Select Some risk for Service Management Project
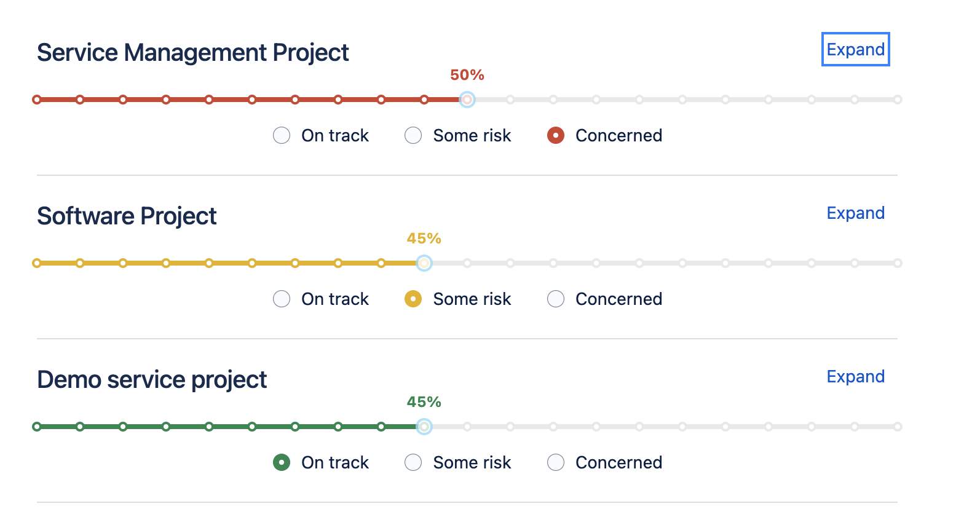This screenshot has height=509, width=980. point(413,135)
